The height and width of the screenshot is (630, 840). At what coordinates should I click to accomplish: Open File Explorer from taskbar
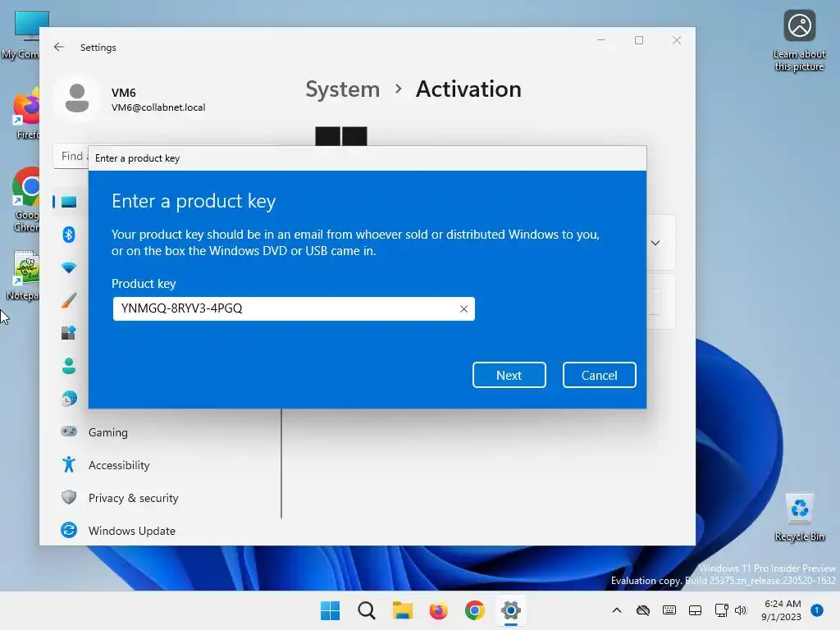tap(402, 610)
